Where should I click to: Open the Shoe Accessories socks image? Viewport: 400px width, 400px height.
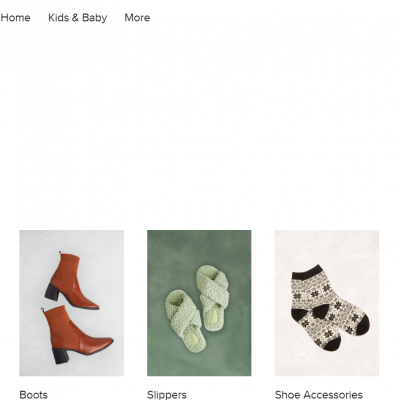coord(327,303)
